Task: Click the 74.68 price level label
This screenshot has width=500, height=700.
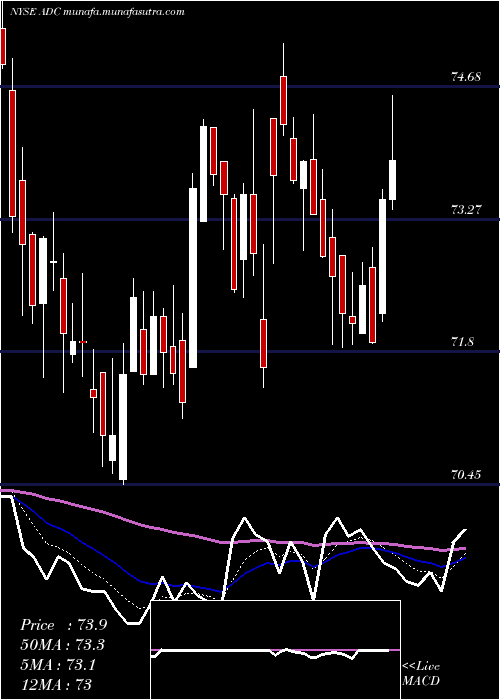Action: pos(466,77)
